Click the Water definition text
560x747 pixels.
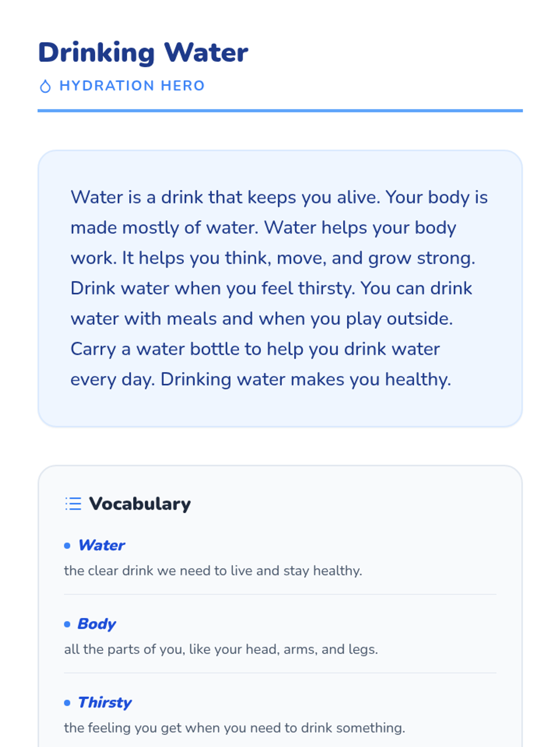pos(213,571)
